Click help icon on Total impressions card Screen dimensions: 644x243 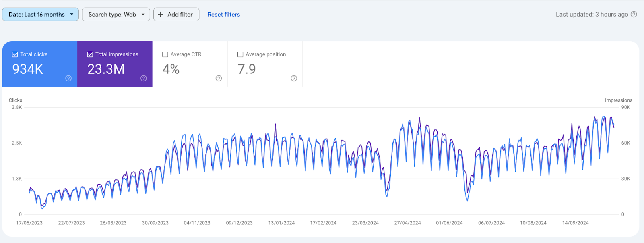point(144,78)
